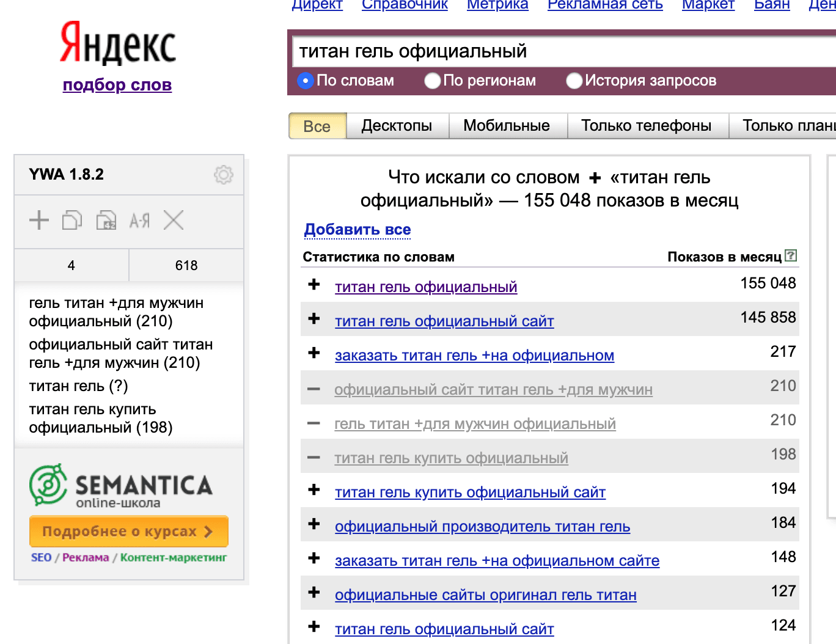The width and height of the screenshot is (836, 644).
Task: Click the YWA copy with frequencies icon
Action: [x=106, y=220]
